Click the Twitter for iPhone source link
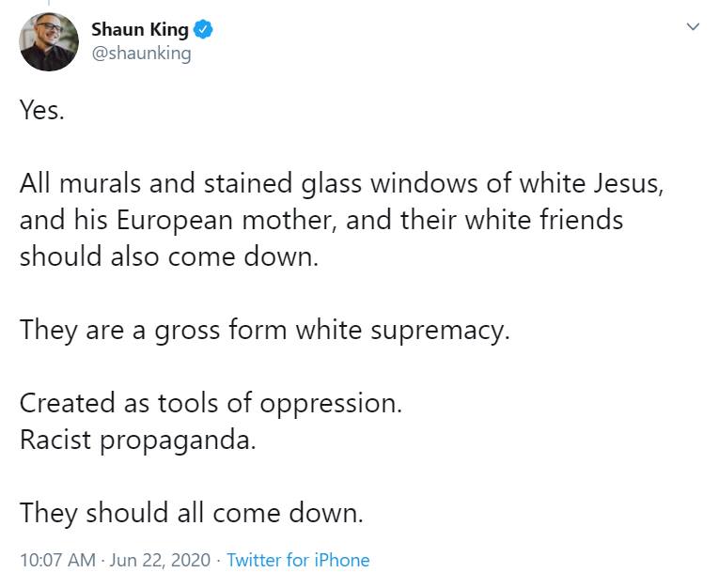Image resolution: width=719 pixels, height=588 pixels. coord(298,560)
